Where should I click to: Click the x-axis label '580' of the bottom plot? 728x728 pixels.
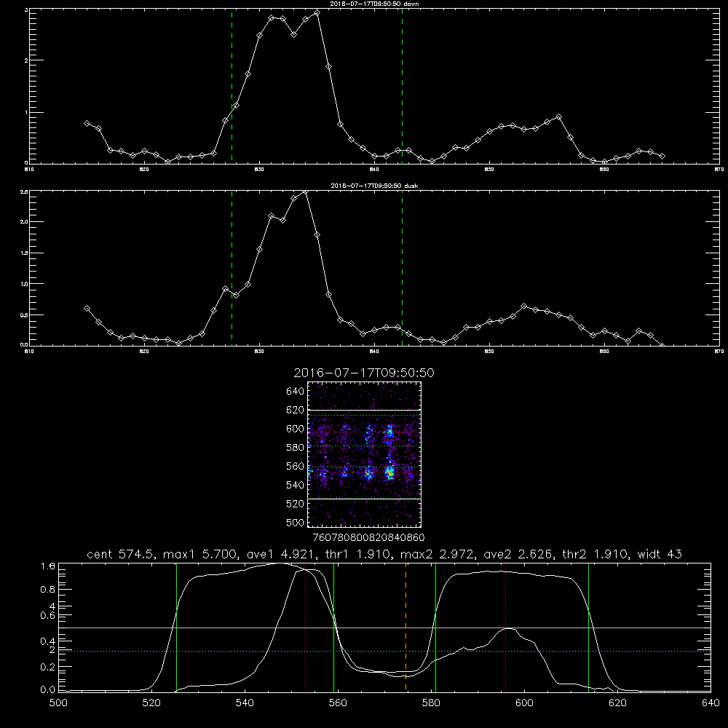click(x=431, y=703)
